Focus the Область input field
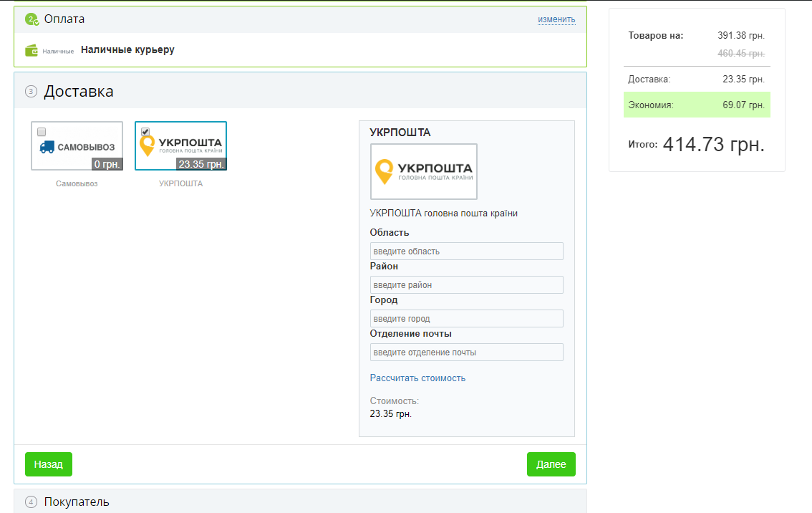This screenshot has width=812, height=513. [466, 251]
